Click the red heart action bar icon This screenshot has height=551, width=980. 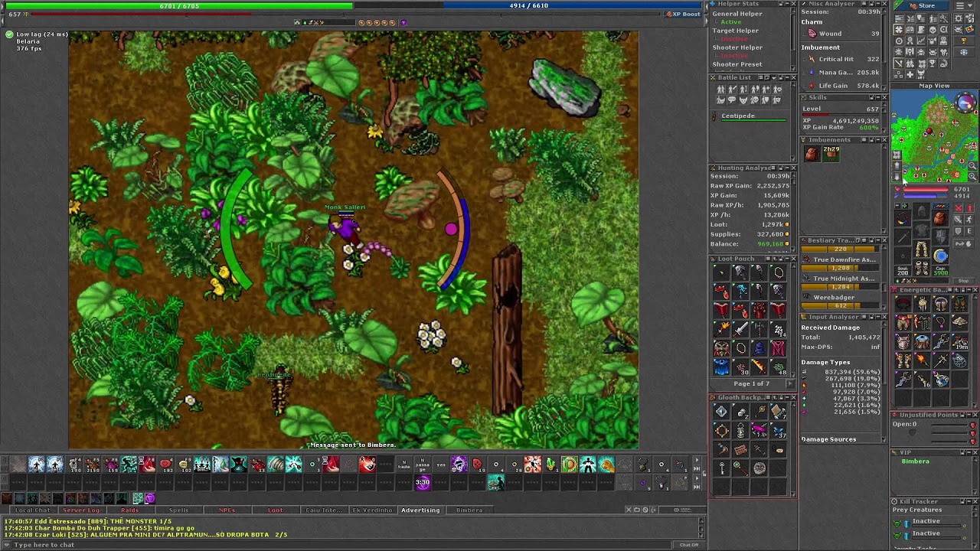165,464
